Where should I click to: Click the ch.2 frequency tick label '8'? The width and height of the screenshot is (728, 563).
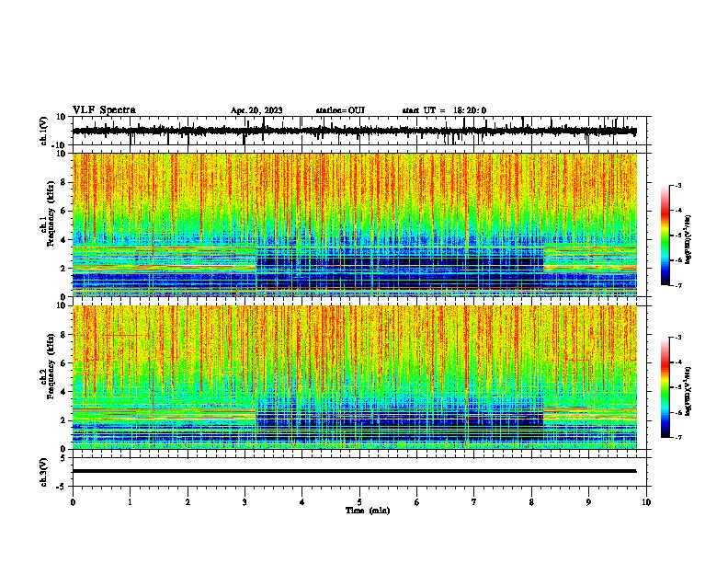(63, 335)
